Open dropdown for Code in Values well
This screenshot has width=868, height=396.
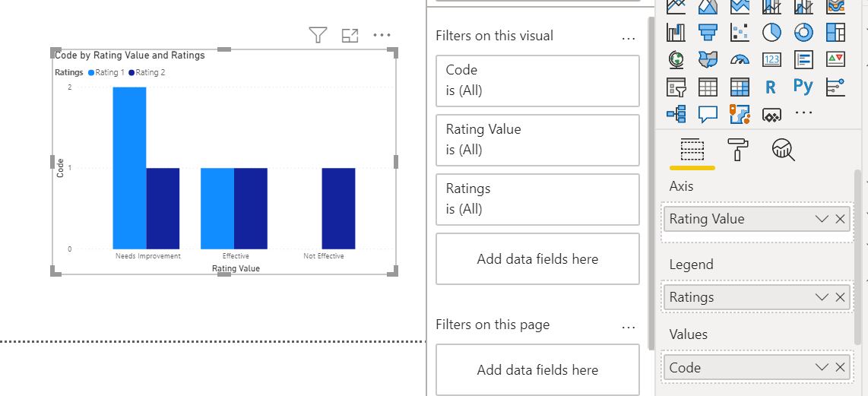tap(822, 368)
